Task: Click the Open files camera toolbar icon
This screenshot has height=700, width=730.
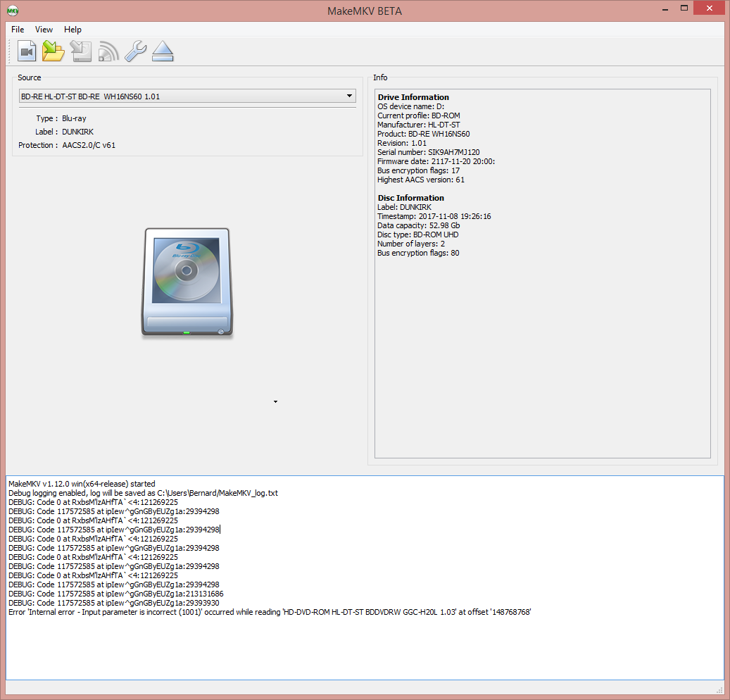Action: click(x=27, y=51)
